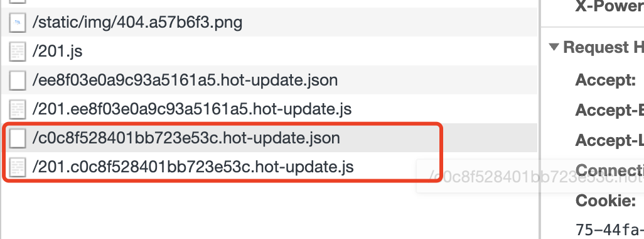This screenshot has height=239, width=644.
Task: Select the /c0c8f528401bb723e53c.hot-update.json request
Action: [269, 138]
